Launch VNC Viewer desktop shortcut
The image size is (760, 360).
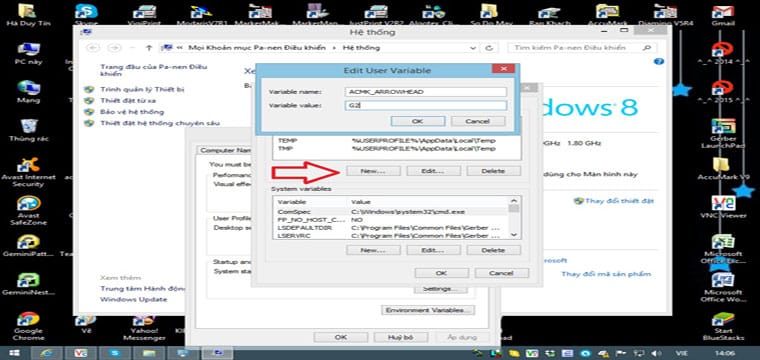point(723,207)
